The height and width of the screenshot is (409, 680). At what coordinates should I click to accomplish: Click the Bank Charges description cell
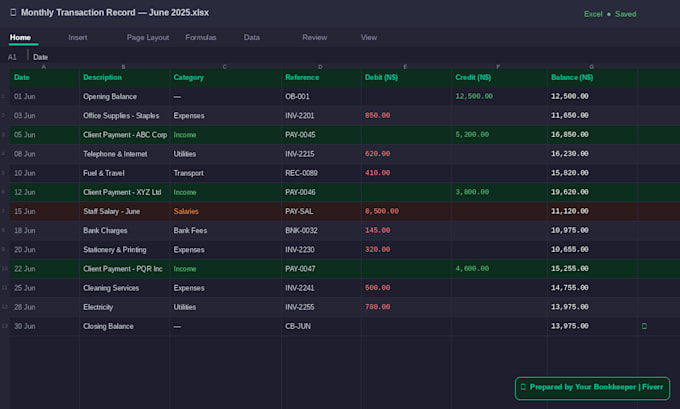pos(124,230)
